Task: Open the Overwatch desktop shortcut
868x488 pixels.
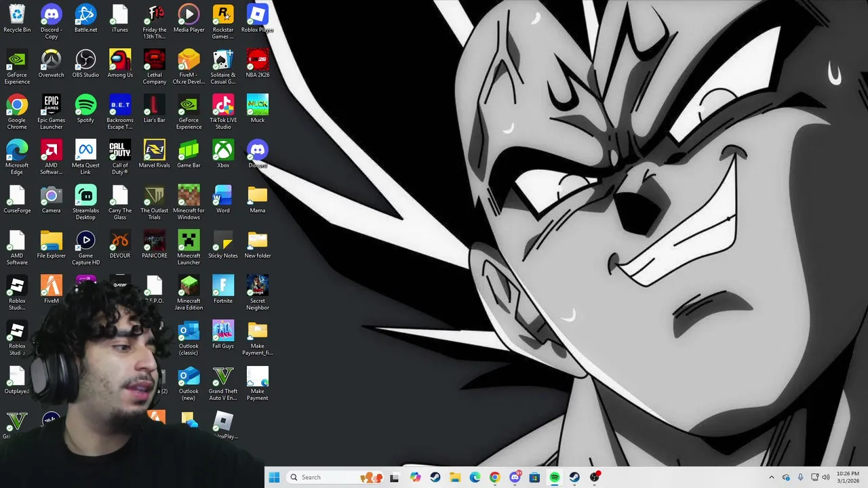Action: (x=51, y=64)
